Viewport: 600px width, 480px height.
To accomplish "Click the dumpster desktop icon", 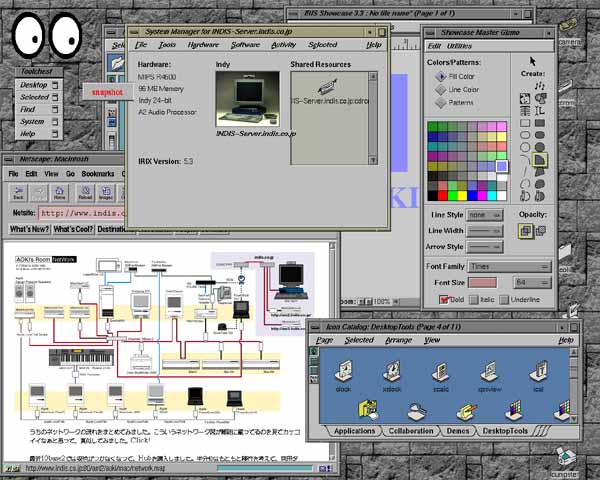I will [566, 457].
